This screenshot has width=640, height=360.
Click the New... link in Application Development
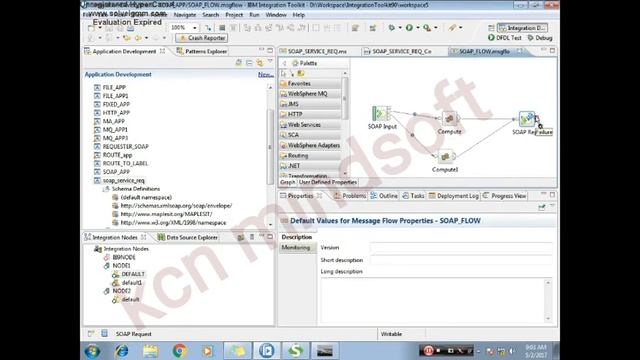click(265, 75)
